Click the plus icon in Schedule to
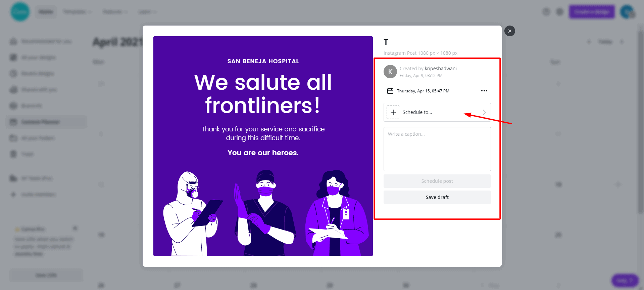The width and height of the screenshot is (644, 290). pyautogui.click(x=393, y=112)
